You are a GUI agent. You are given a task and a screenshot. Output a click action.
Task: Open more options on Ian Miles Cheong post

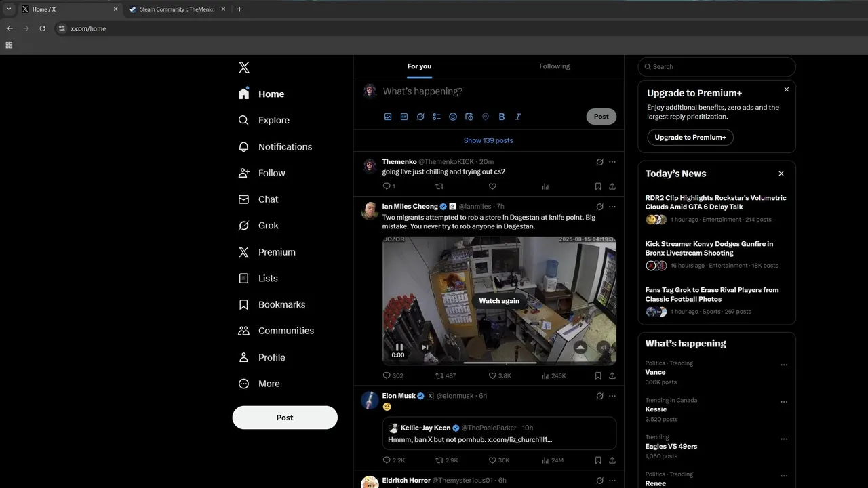pos(612,207)
